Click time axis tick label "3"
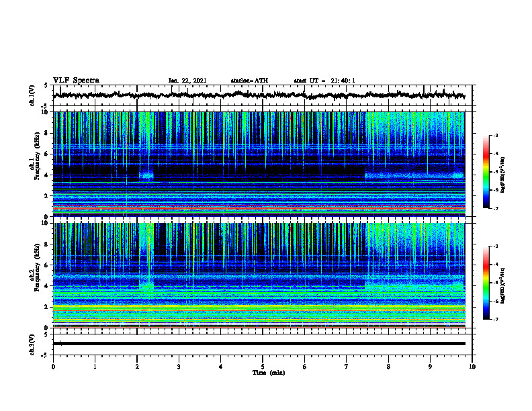 click(179, 367)
